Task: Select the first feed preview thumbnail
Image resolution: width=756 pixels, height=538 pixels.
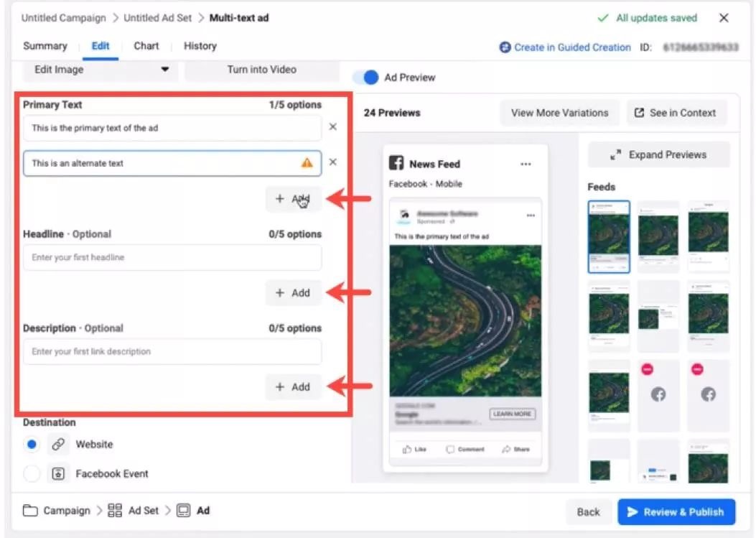Action: pyautogui.click(x=609, y=236)
